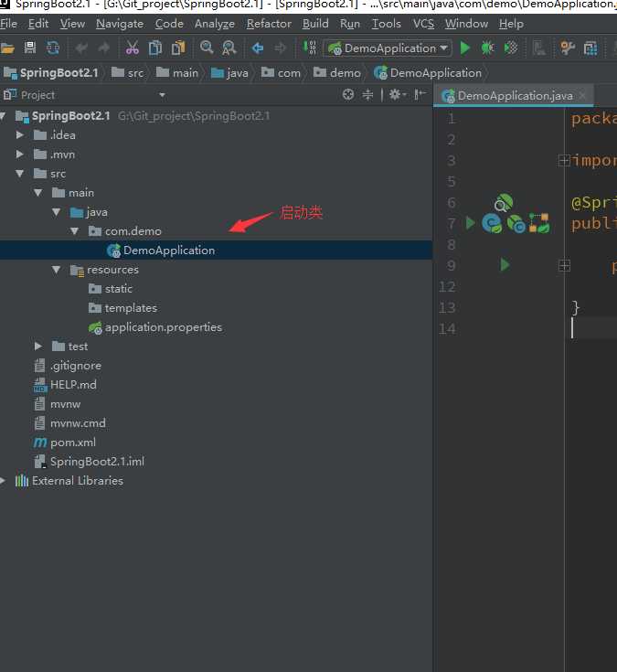
Task: Click the run gutter icon on line 9
Action: (505, 265)
